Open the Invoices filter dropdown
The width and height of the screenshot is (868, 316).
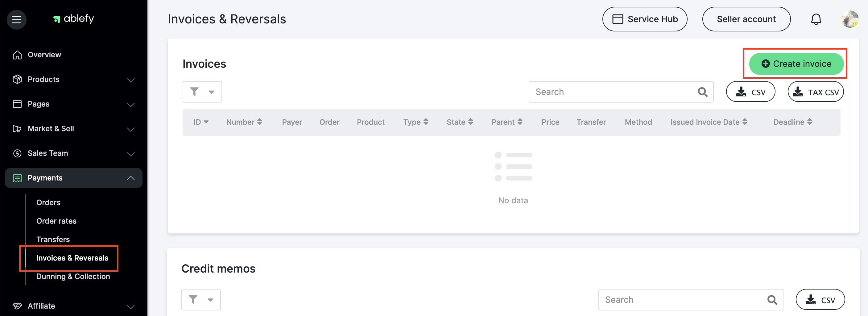click(x=202, y=92)
